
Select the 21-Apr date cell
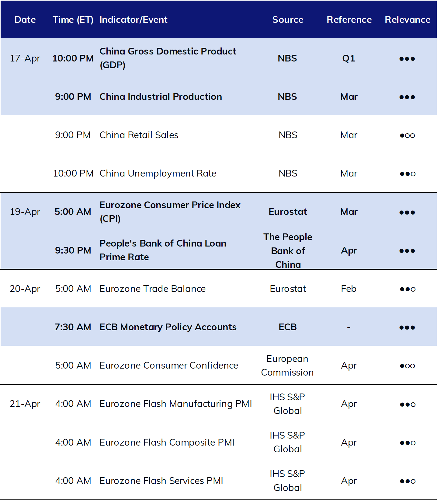(x=25, y=404)
